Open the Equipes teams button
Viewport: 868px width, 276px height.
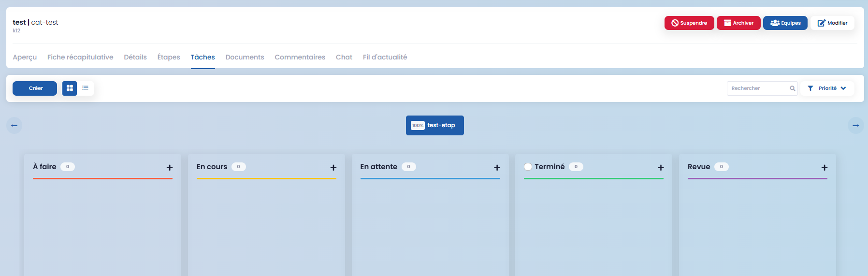785,23
